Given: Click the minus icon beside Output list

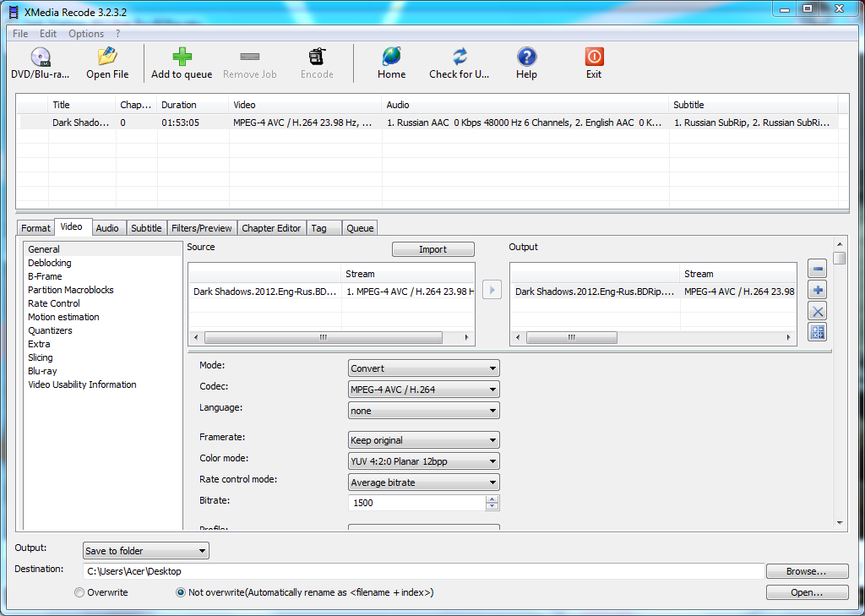Looking at the screenshot, I should pos(817,270).
